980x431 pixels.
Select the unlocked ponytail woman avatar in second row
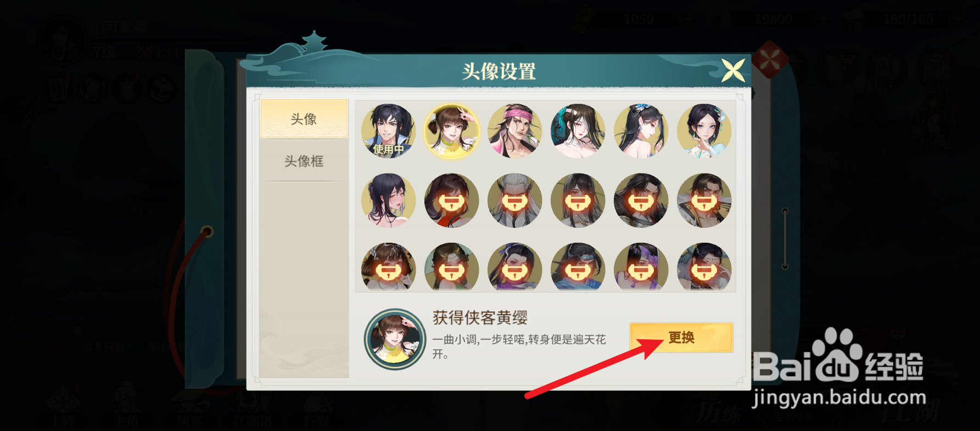389,200
